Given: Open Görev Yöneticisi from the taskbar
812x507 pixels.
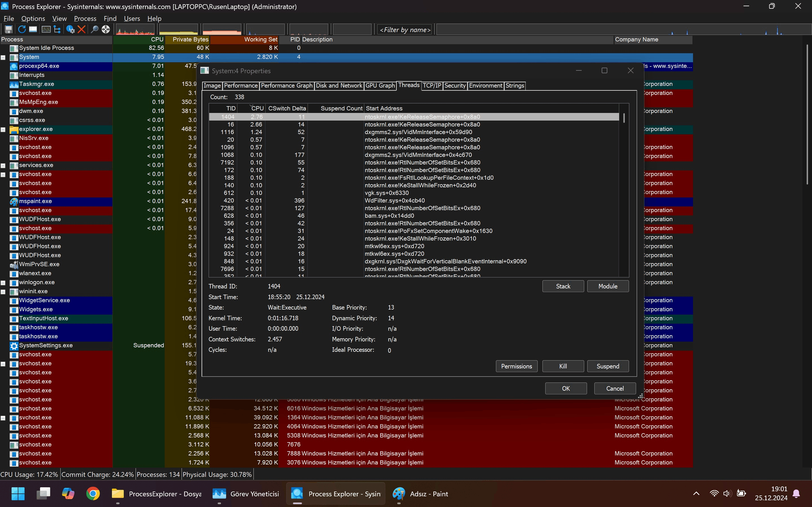Looking at the screenshot, I should pos(246,493).
